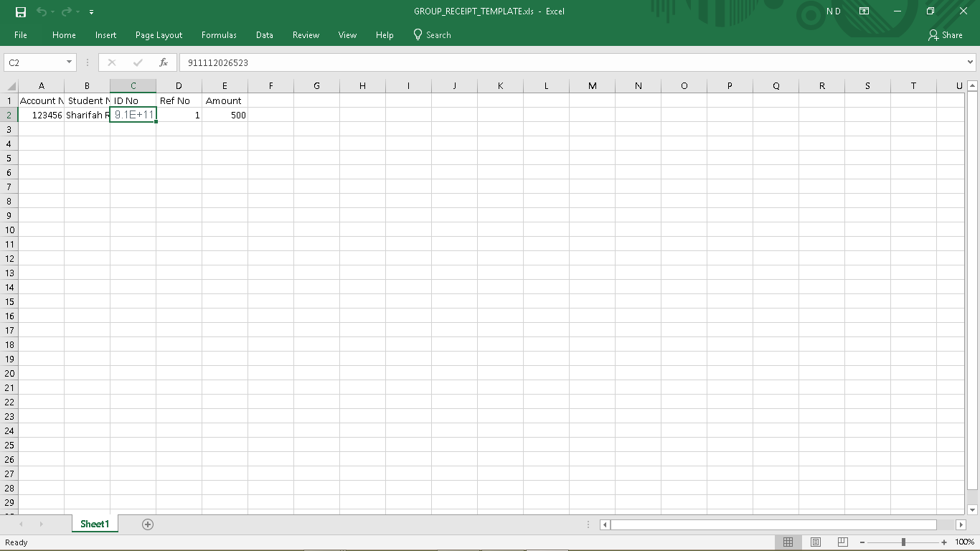Viewport: 980px width, 551px height.
Task: Open the Customize Quick Access Toolbar dropdown
Action: 91,12
